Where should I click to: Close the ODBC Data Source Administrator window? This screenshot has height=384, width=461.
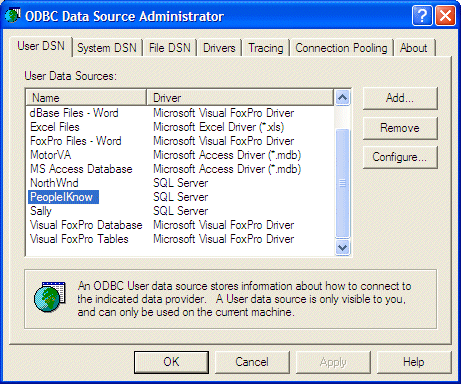(x=446, y=16)
